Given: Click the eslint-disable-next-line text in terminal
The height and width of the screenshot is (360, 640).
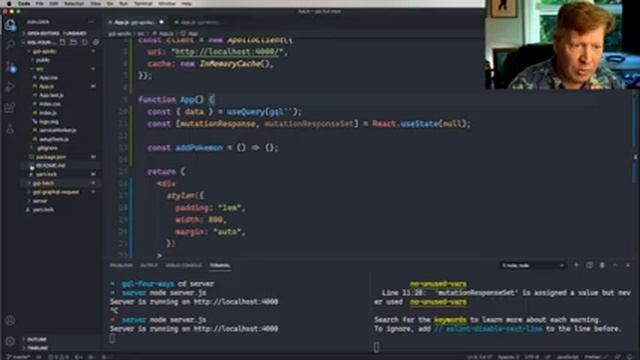Looking at the screenshot, I should pos(488,329).
